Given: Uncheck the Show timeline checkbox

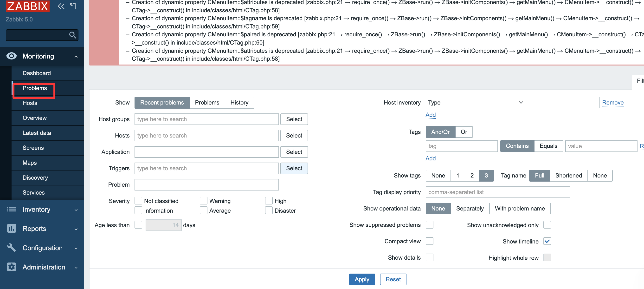Looking at the screenshot, I should (547, 241).
